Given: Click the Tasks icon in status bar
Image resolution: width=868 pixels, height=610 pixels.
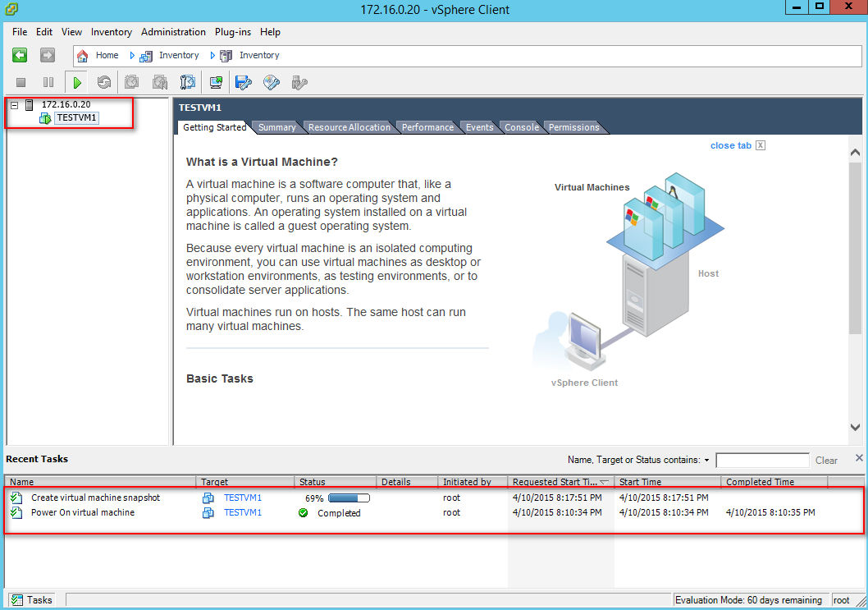Looking at the screenshot, I should (x=17, y=600).
